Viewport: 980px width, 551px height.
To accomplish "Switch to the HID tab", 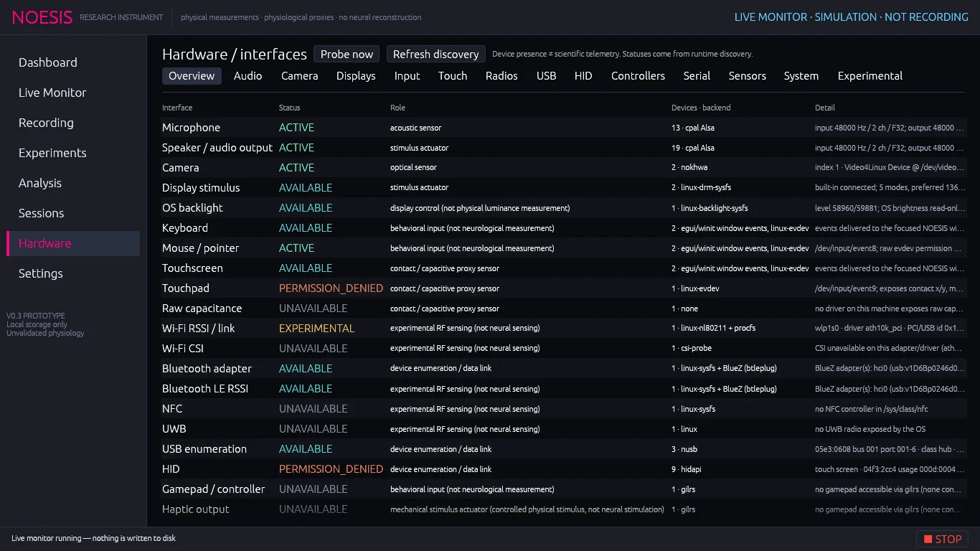I will 583,75.
